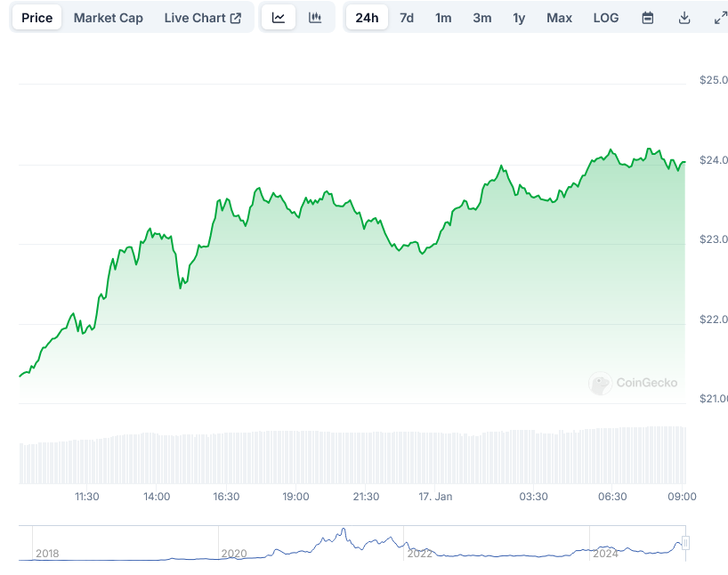The height and width of the screenshot is (575, 728).
Task: Select the 7d time range
Action: [x=407, y=18]
